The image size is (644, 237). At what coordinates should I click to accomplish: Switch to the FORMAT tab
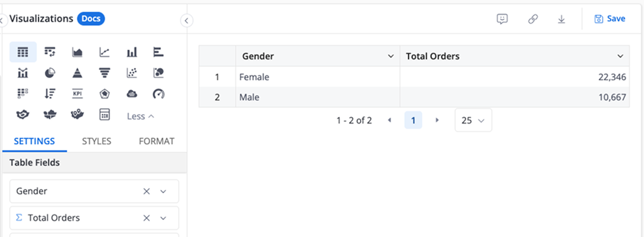[157, 141]
